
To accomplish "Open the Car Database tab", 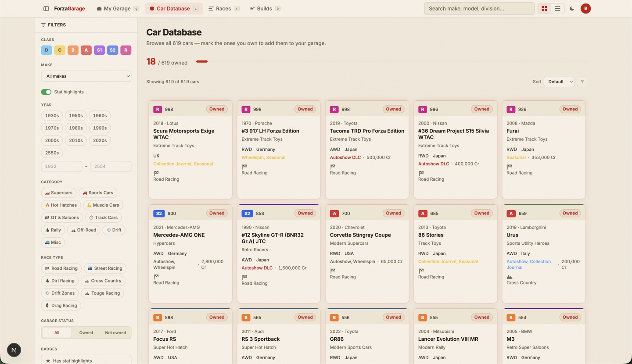I will coord(174,8).
